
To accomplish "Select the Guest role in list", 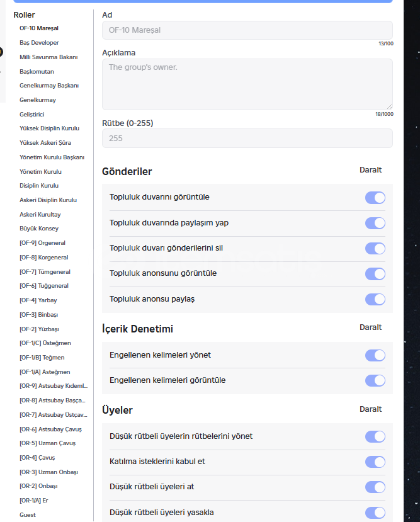I will pos(28,514).
